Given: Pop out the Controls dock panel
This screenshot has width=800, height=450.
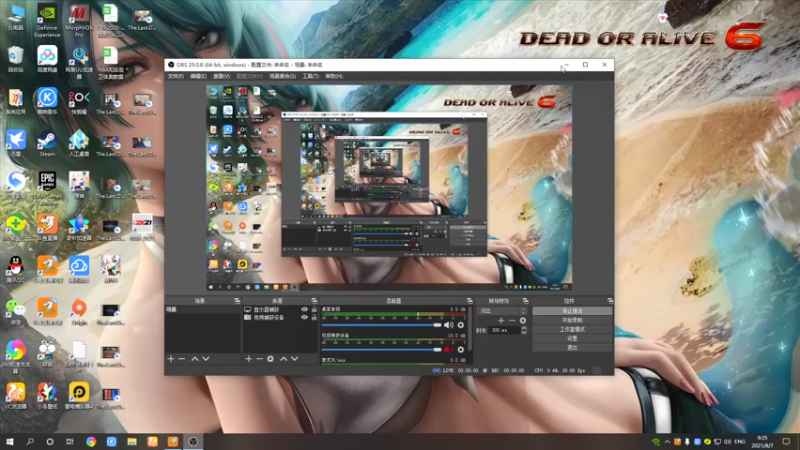Looking at the screenshot, I should pos(610,301).
